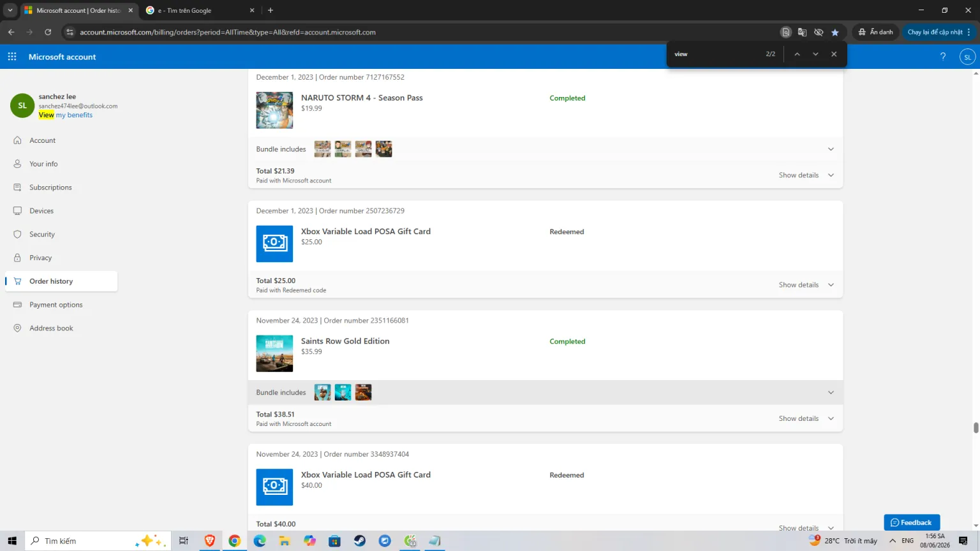Expand Show details for order 2351166081

(806, 419)
